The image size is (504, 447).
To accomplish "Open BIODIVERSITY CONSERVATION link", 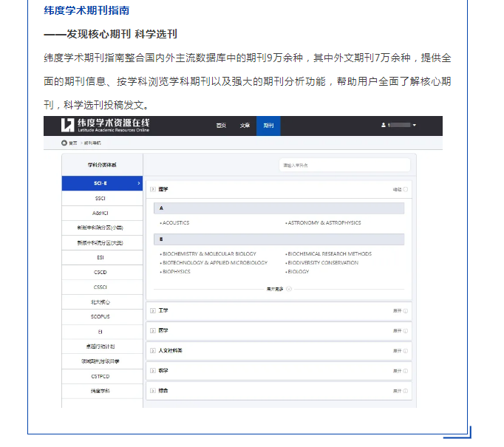I will click(x=321, y=263).
